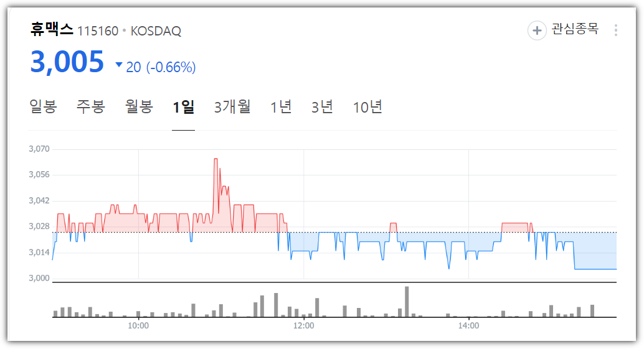This screenshot has width=644, height=349.
Task: Click the flat blue closing price line
Action: 595,269
